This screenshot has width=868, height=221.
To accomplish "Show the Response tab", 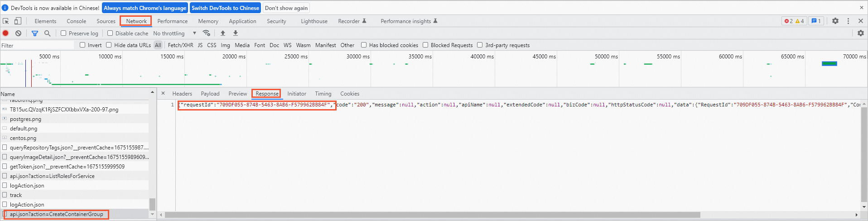I will pos(267,94).
